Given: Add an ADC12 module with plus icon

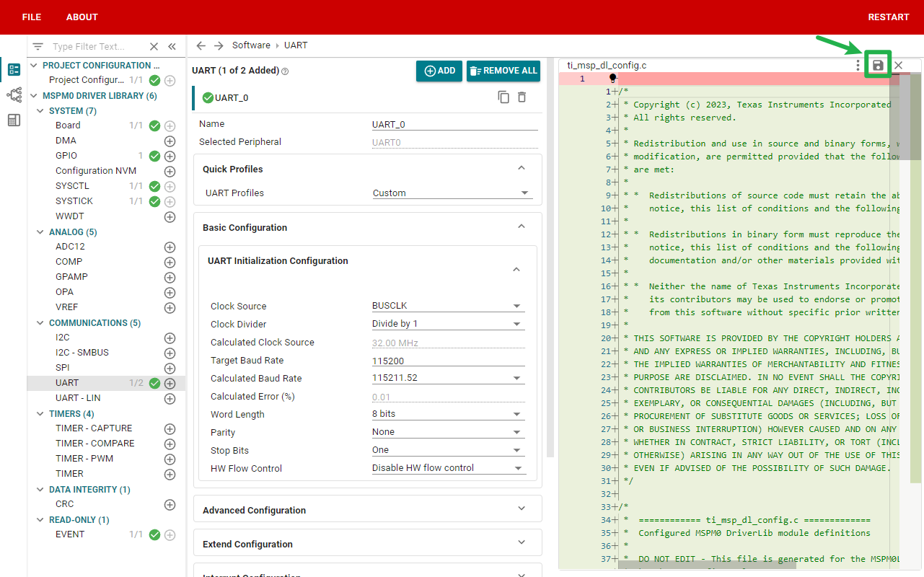Looking at the screenshot, I should click(x=170, y=247).
